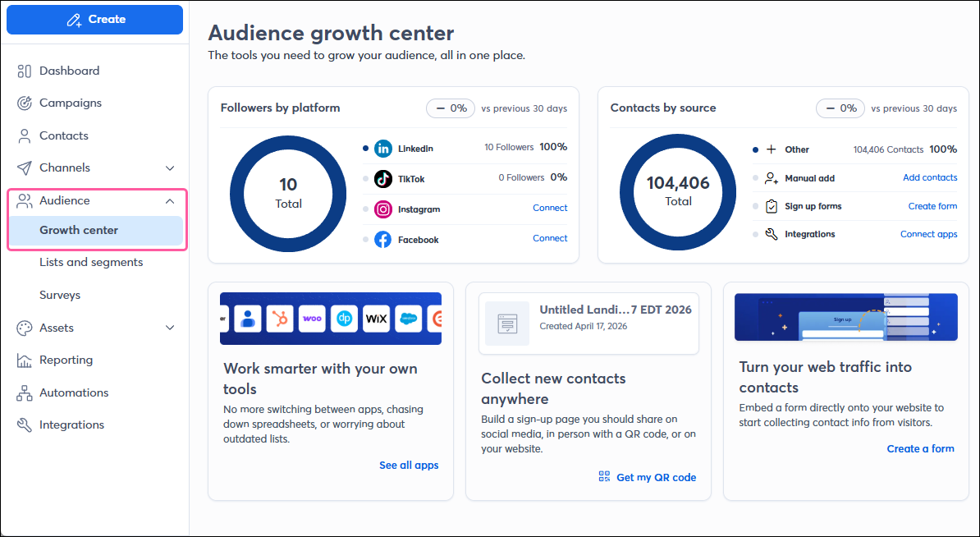Click the Audience people icon
Viewport: 980px width, 537px height.
[25, 200]
